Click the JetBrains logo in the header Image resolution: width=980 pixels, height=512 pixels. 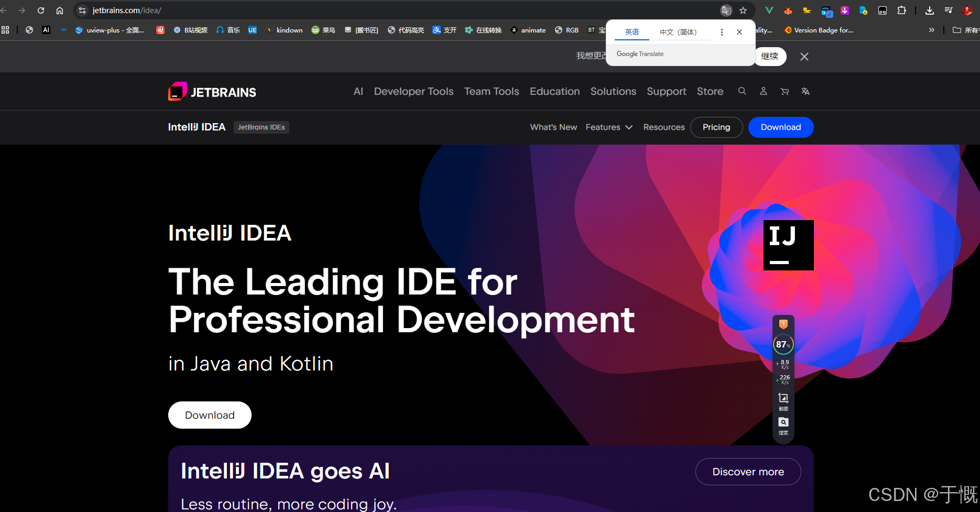coord(212,92)
